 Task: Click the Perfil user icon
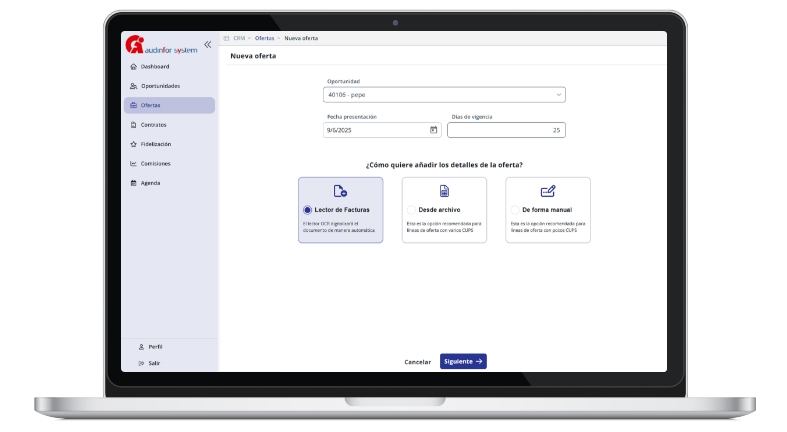point(141,347)
